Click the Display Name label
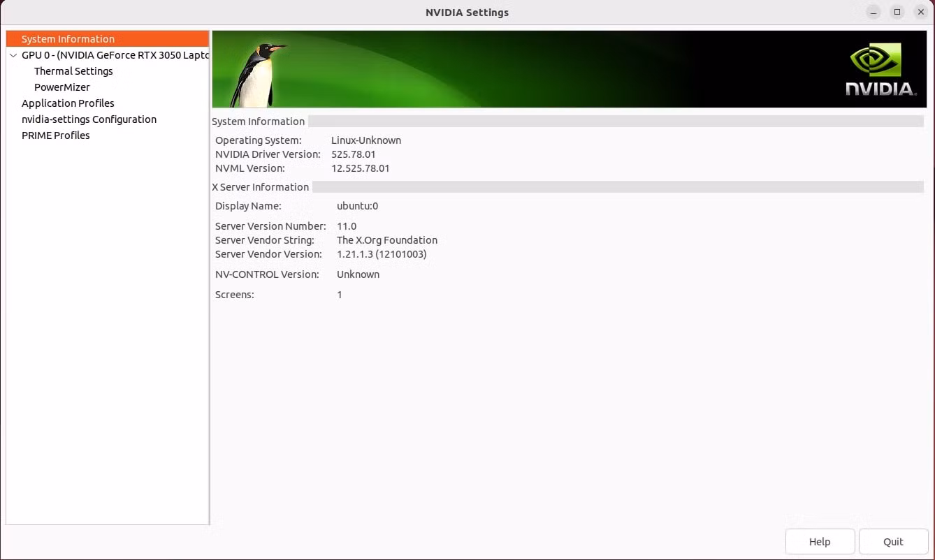Screen dimensions: 935x560 (248, 206)
